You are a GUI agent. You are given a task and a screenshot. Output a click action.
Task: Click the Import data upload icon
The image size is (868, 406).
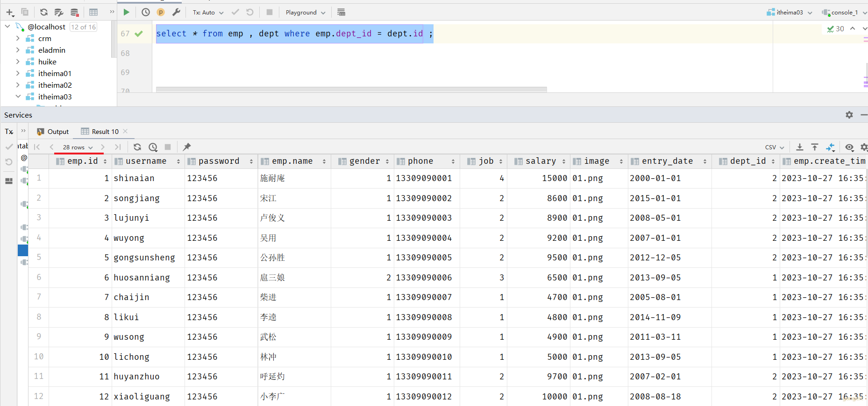[x=815, y=147]
